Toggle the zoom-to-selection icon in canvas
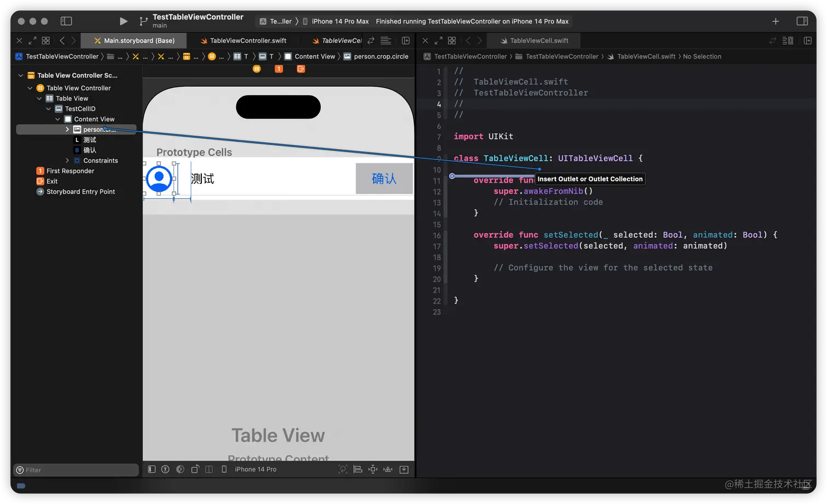This screenshot has height=504, width=827. pyautogui.click(x=343, y=469)
